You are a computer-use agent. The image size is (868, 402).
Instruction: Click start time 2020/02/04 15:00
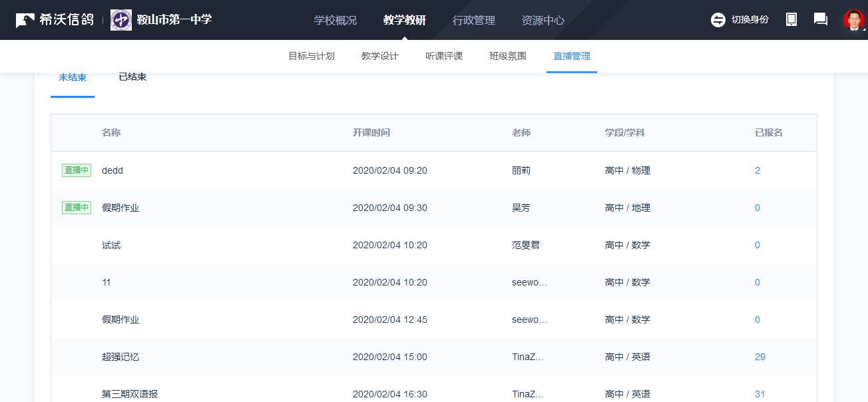pos(390,357)
